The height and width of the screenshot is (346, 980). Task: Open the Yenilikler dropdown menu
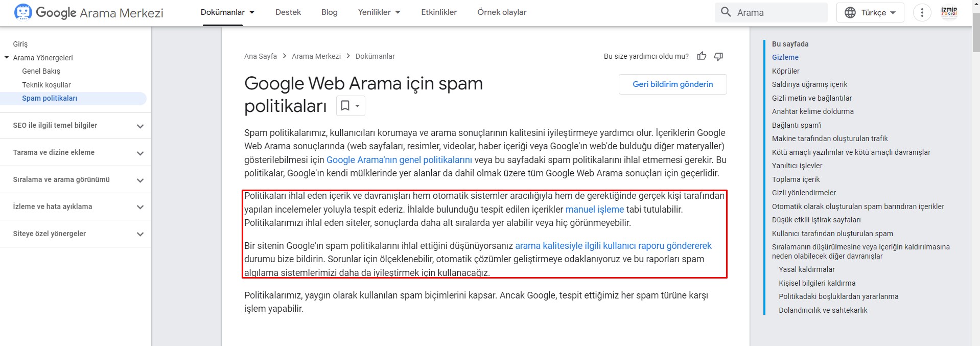(x=380, y=12)
